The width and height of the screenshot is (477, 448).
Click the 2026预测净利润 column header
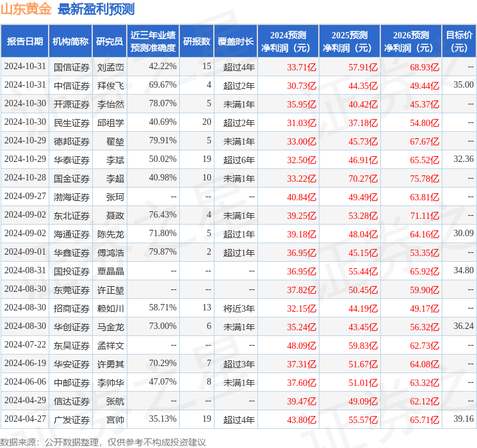pos(411,41)
